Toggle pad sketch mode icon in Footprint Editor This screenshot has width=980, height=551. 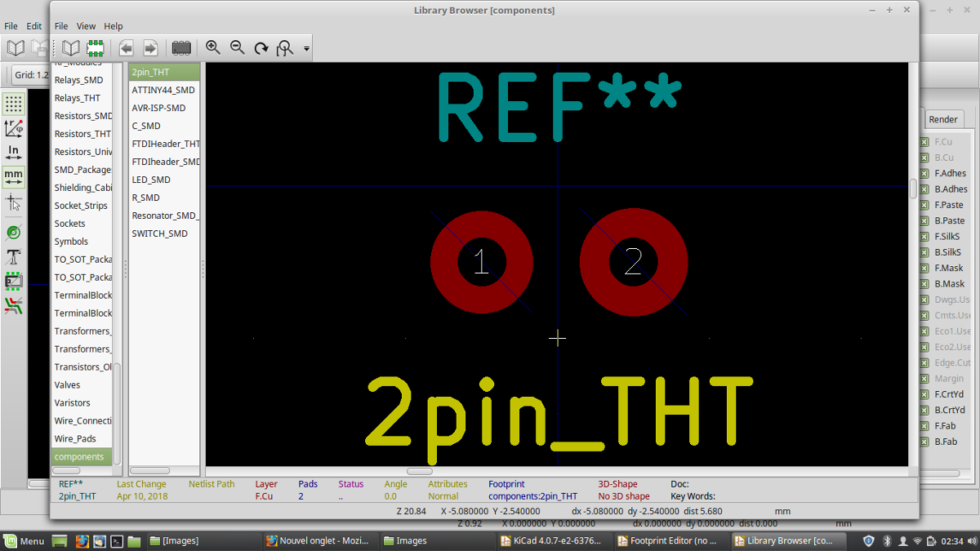pyautogui.click(x=14, y=233)
